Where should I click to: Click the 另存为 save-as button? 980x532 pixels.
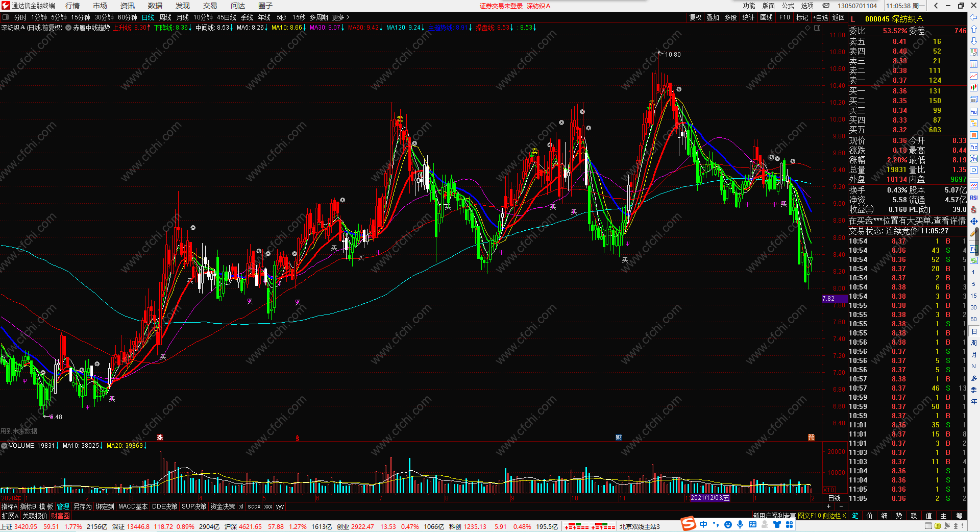point(82,506)
